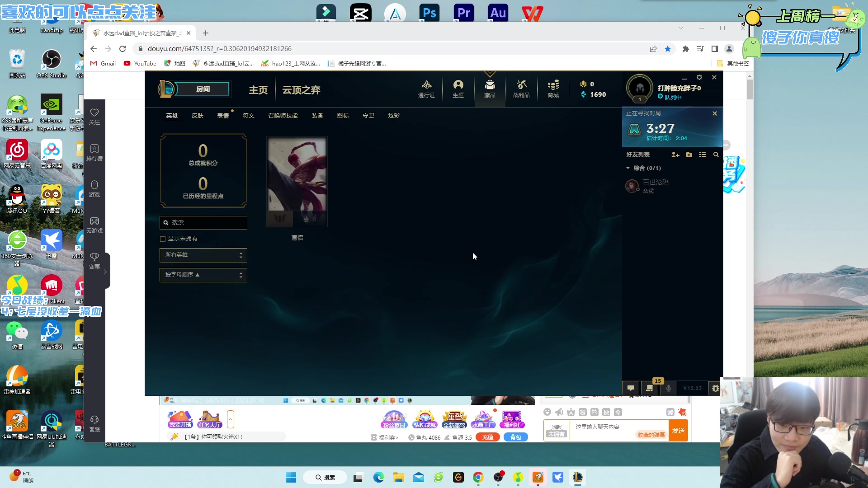868x488 pixels.
Task: Click the taskbar search box
Action: (325, 478)
